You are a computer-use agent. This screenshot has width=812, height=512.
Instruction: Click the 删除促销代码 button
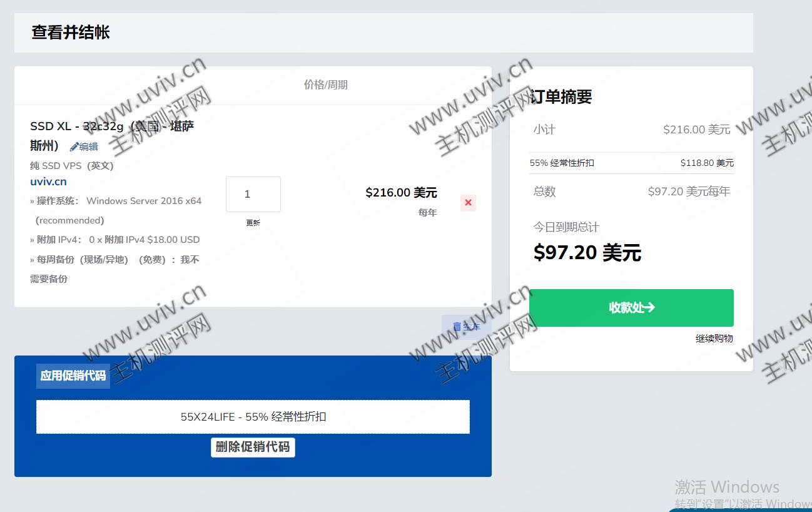point(253,447)
